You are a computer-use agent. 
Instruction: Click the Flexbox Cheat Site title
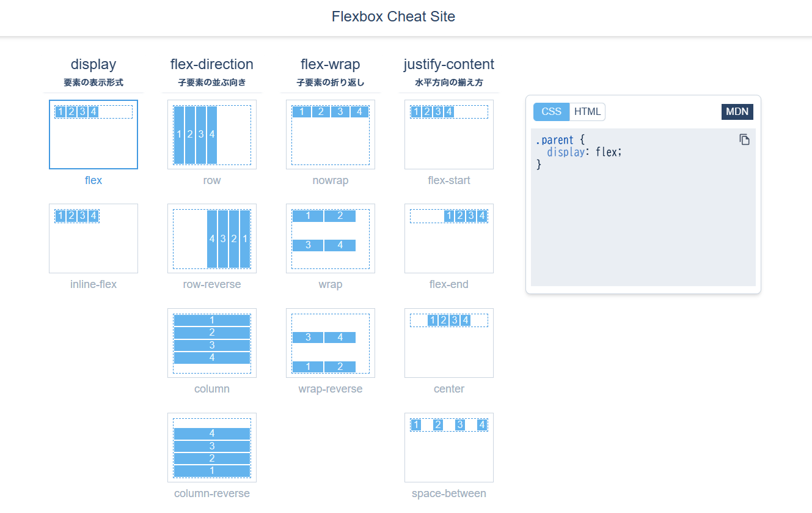click(x=393, y=17)
